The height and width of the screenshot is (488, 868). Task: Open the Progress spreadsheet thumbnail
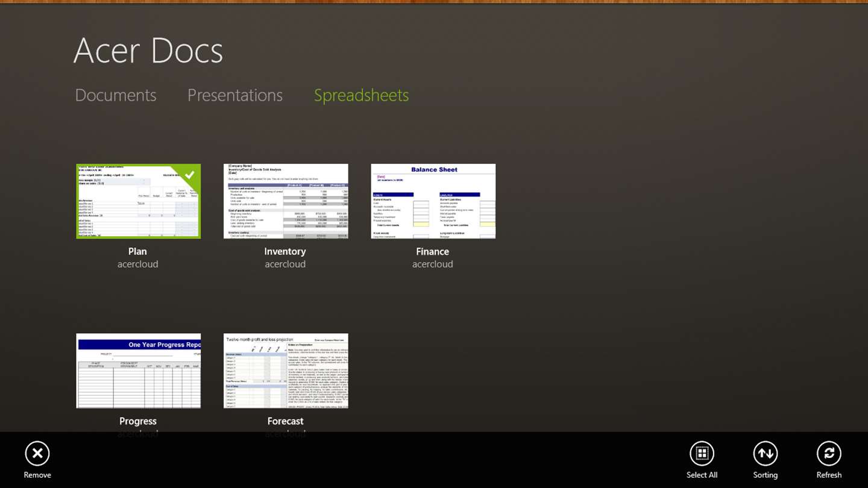[x=139, y=371]
